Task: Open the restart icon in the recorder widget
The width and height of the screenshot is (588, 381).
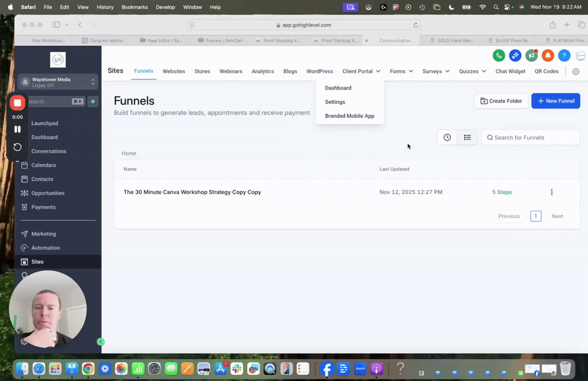Action: pyautogui.click(x=17, y=147)
